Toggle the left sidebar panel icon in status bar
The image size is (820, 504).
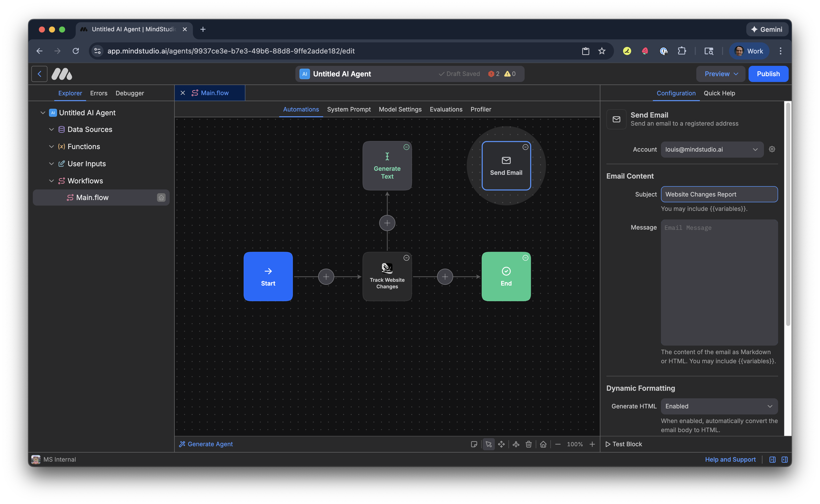pos(772,459)
